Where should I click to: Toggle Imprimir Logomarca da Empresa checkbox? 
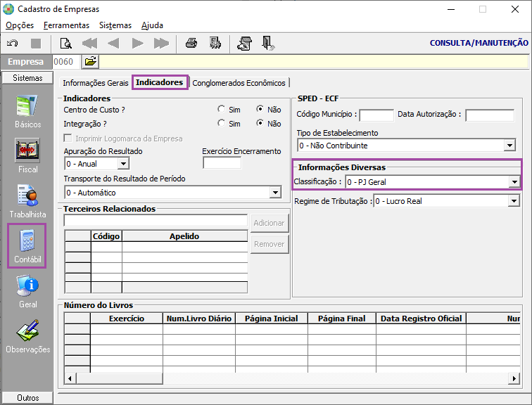pos(68,139)
